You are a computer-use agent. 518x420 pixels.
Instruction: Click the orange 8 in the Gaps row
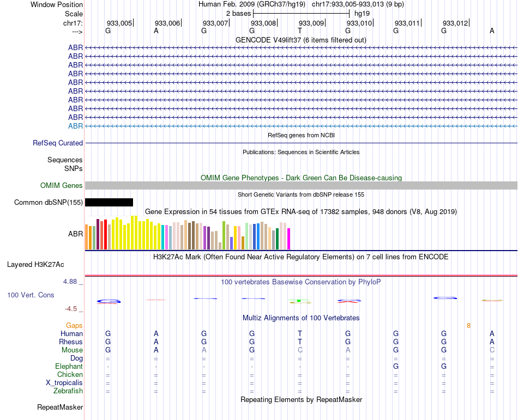tap(468, 326)
